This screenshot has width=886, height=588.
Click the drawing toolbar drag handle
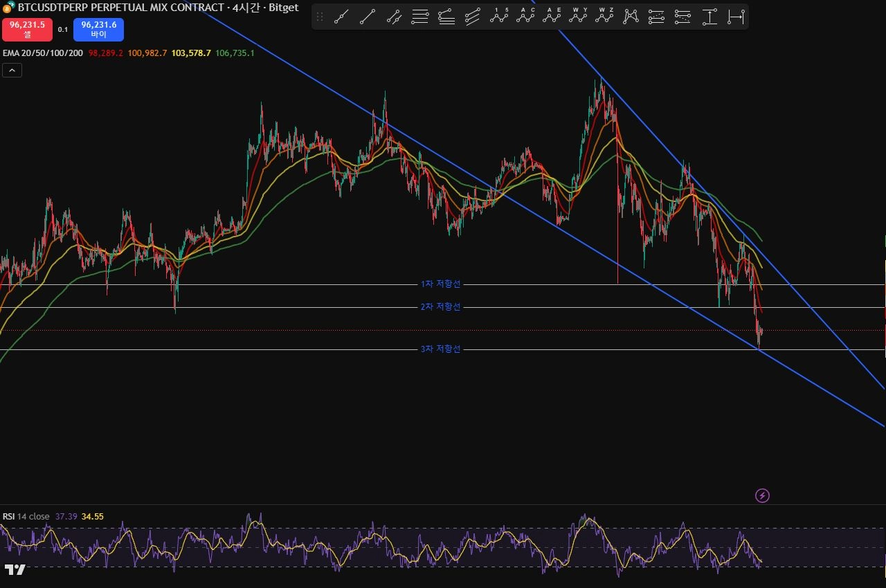click(320, 17)
